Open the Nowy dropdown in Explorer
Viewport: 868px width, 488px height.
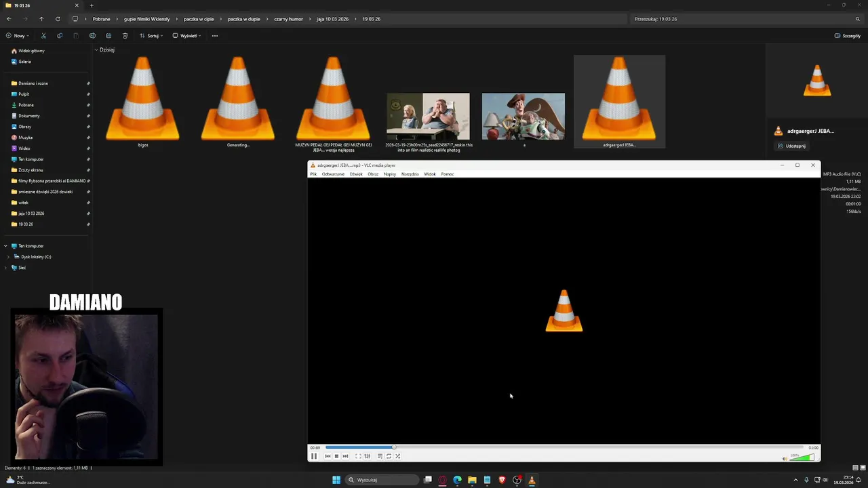pos(17,36)
